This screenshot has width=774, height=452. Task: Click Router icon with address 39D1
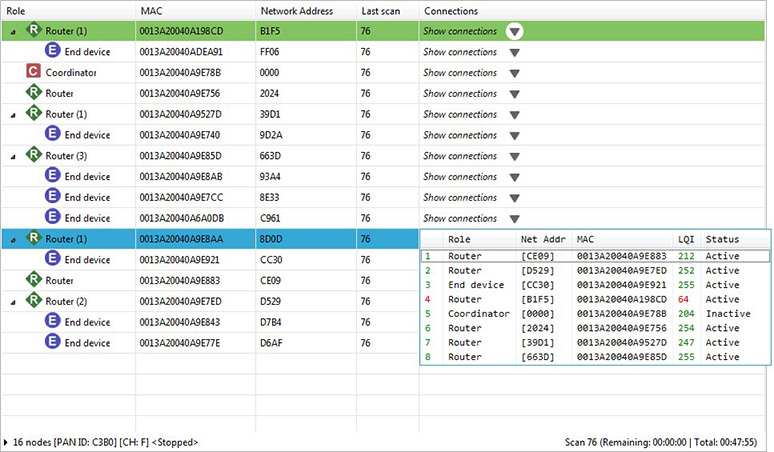pyautogui.click(x=33, y=113)
